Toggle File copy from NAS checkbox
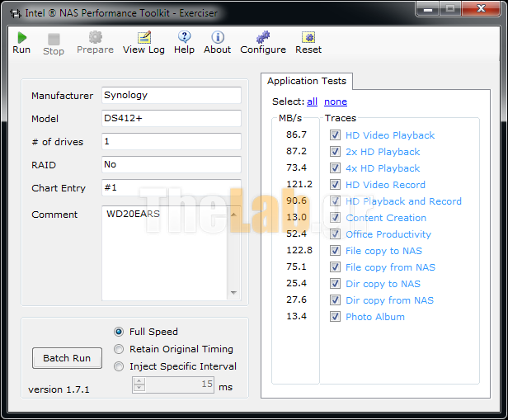The height and width of the screenshot is (420, 508). pos(335,267)
